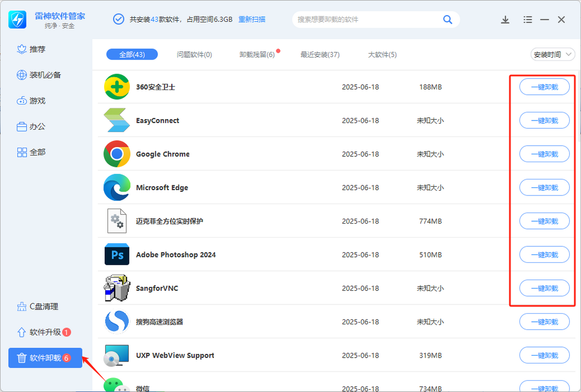Open the main menu list icon
This screenshot has height=392, width=581.
tap(528, 20)
